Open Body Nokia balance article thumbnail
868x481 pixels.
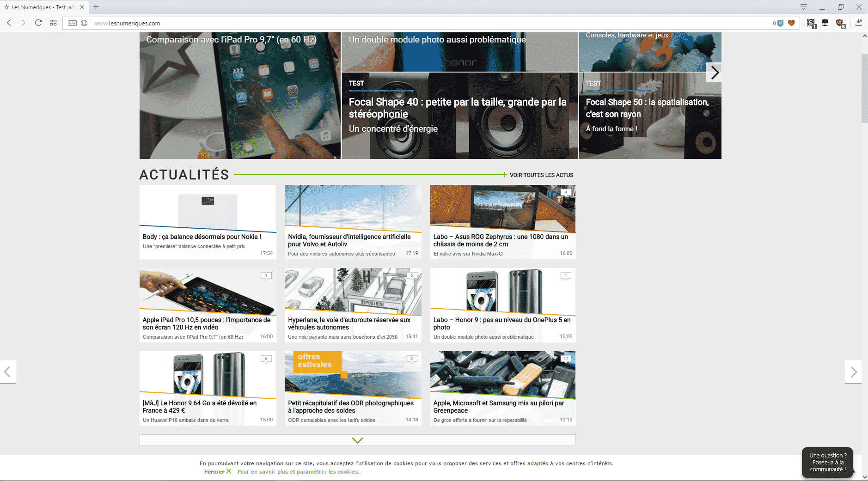pyautogui.click(x=208, y=208)
